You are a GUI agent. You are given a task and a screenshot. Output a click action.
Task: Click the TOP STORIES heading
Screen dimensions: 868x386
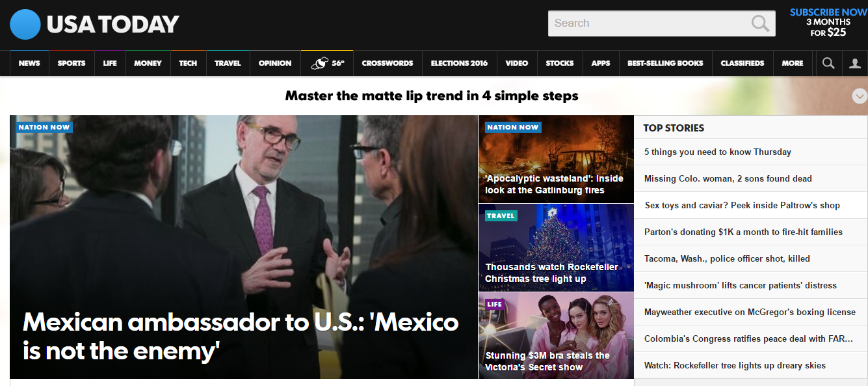tap(674, 128)
